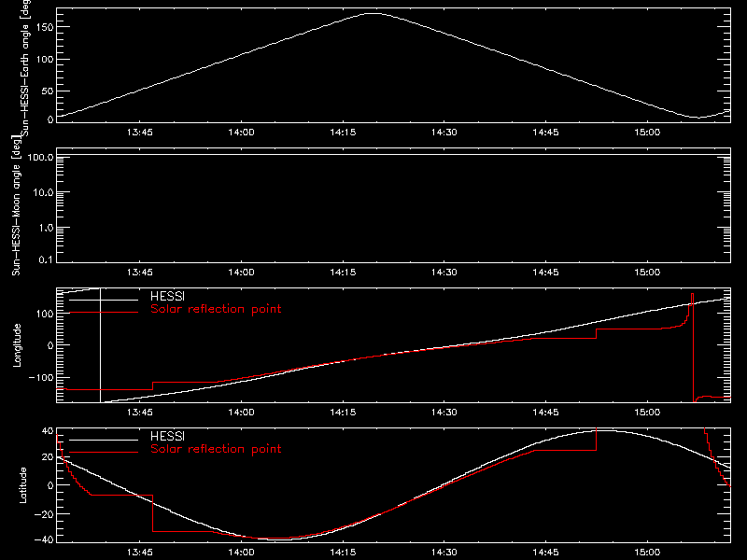The height and width of the screenshot is (560, 747).
Task: Click tick label 100.0 on Moon angle axis
Action: [x=40, y=157]
